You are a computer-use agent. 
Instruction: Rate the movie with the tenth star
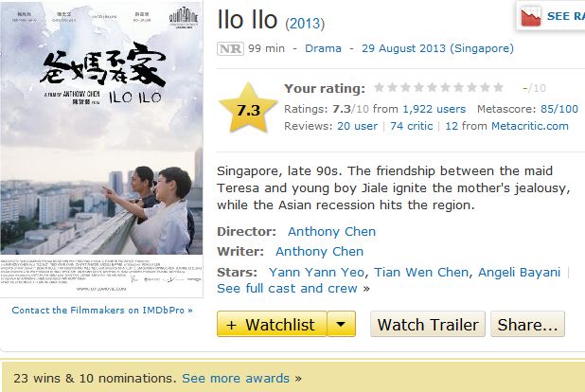499,88
